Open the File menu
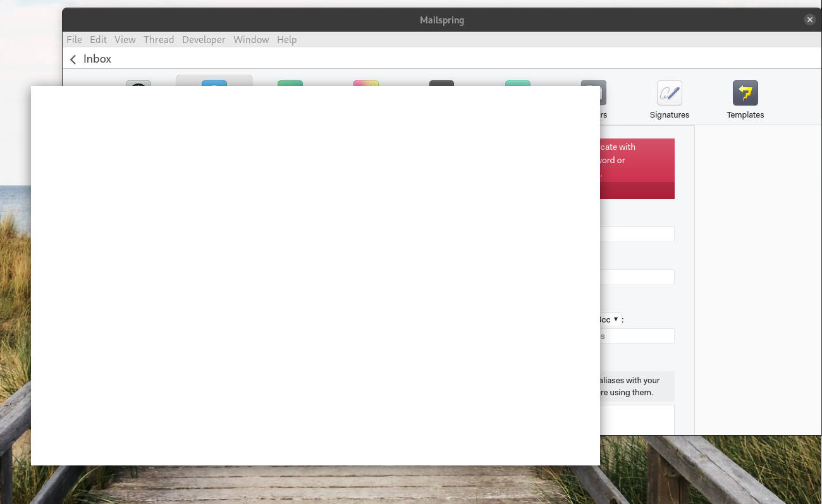Viewport: 822px width, 504px height. click(74, 39)
